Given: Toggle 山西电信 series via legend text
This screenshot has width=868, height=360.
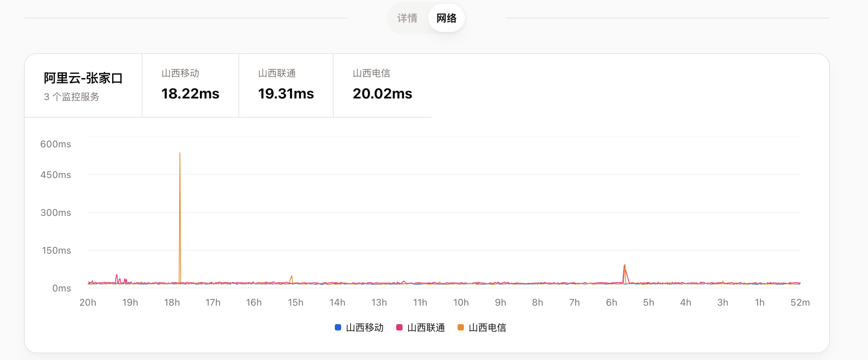Looking at the screenshot, I should pyautogui.click(x=488, y=327).
